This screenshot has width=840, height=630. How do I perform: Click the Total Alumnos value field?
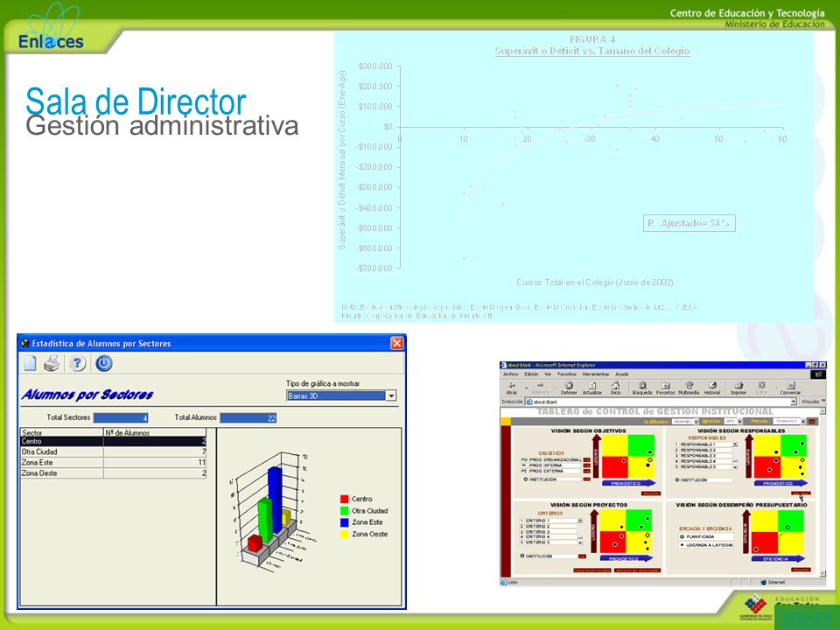tap(248, 418)
